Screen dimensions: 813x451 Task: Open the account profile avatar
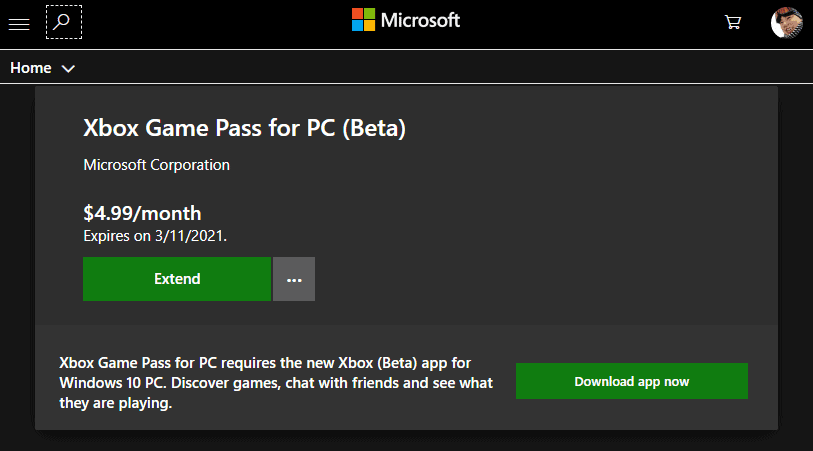pos(787,22)
